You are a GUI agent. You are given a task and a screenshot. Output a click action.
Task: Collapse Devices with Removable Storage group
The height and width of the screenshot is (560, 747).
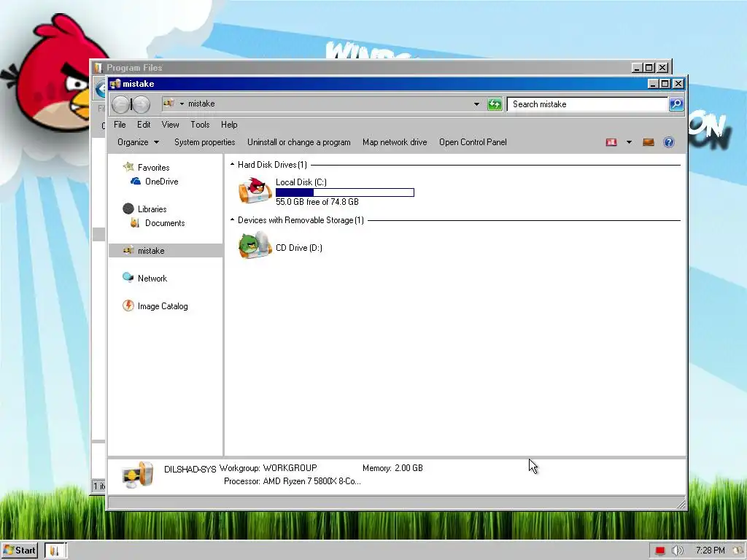click(x=232, y=219)
